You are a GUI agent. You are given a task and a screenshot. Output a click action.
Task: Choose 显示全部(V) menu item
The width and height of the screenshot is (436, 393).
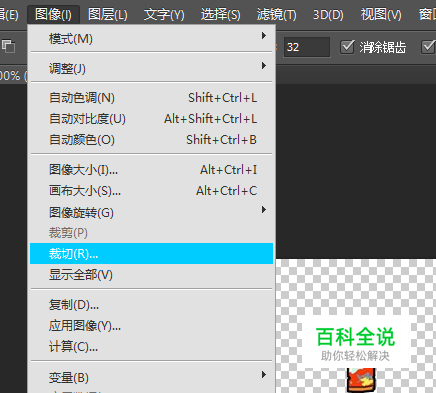click(x=152, y=275)
